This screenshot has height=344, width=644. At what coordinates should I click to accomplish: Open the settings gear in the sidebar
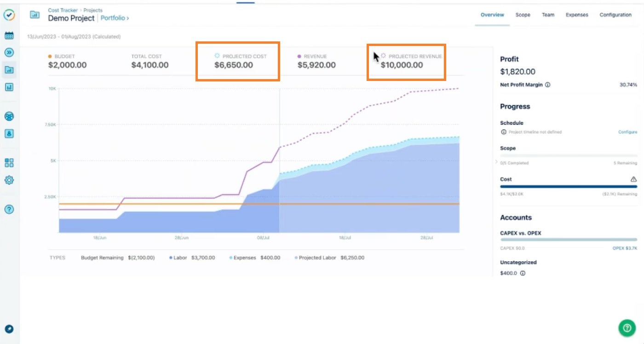tap(9, 180)
